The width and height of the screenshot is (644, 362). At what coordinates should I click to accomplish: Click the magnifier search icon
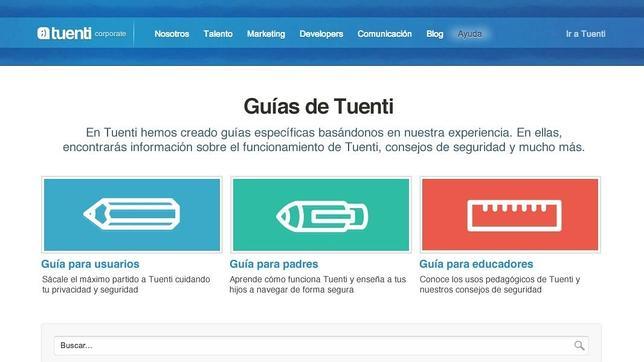tap(579, 346)
